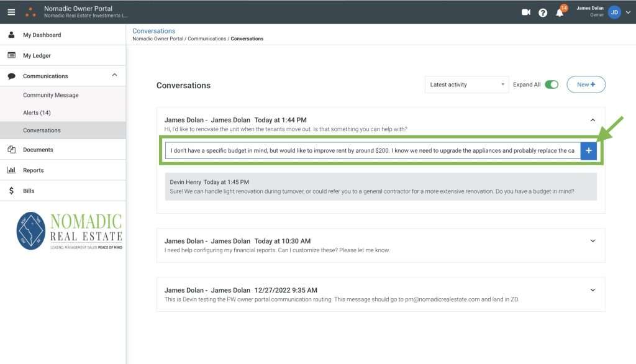Viewport: 636px width, 364px height.
Task: Click the video camera icon
Action: 526,12
